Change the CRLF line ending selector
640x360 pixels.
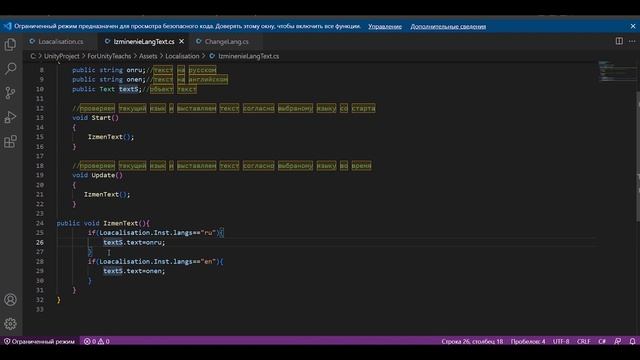tap(583, 341)
